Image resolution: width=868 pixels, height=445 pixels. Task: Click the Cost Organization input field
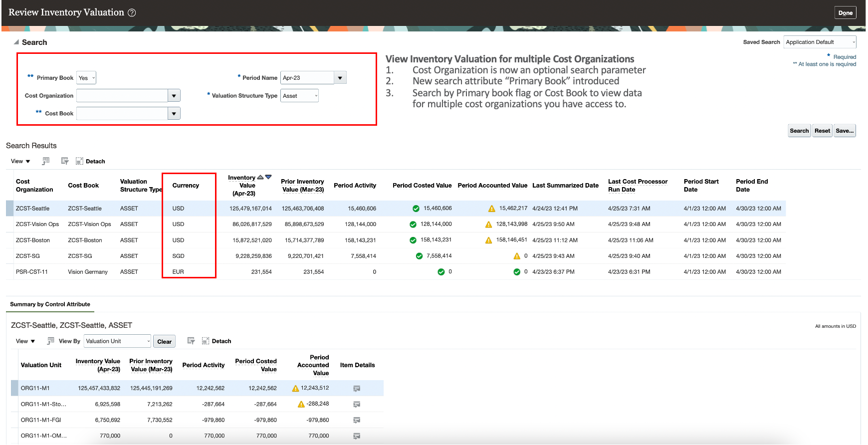122,96
